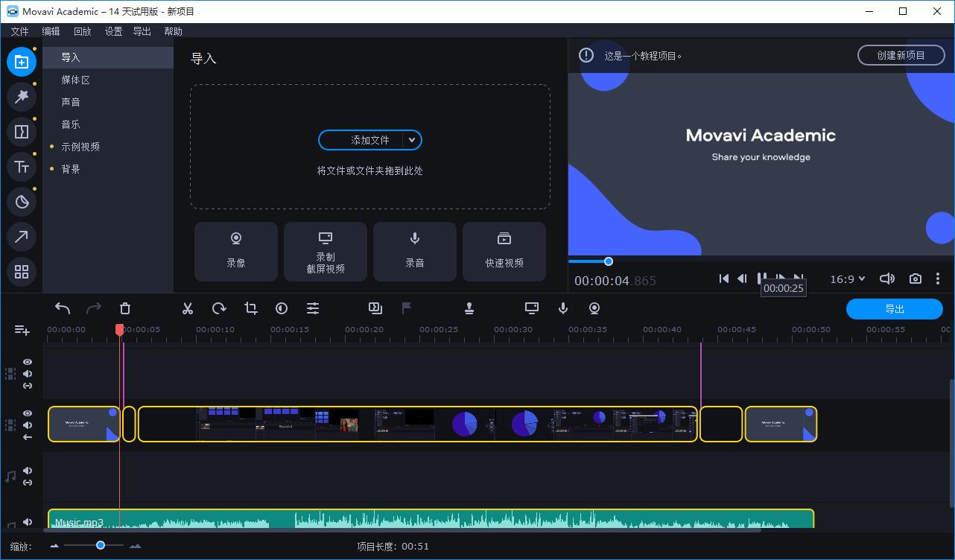955x560 pixels.
Task: Start screen recording from timeline toolbar
Action: tap(531, 308)
